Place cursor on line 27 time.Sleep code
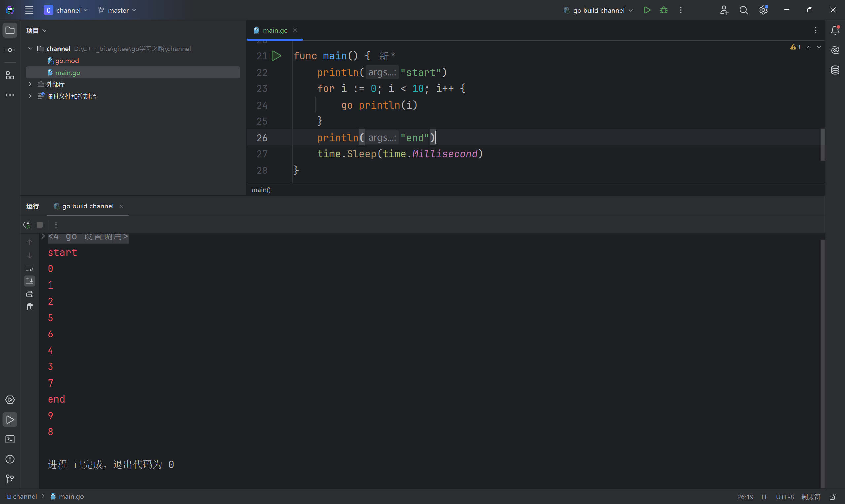 click(x=400, y=154)
